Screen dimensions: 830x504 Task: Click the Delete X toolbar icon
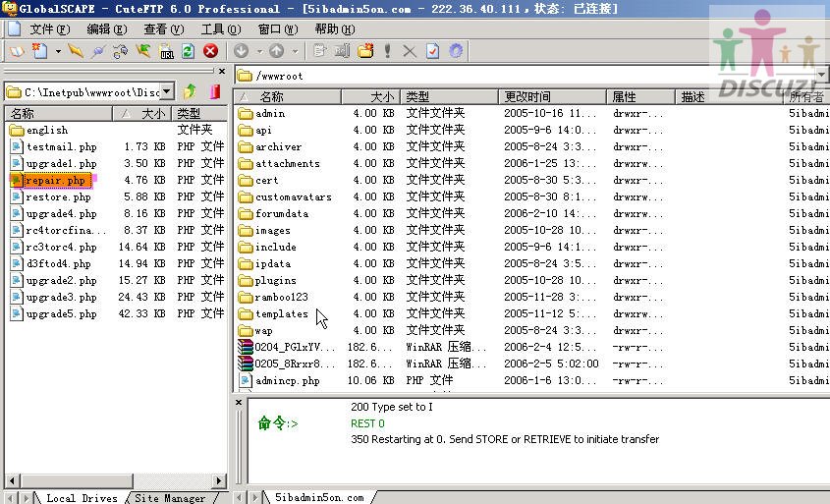pyautogui.click(x=410, y=51)
